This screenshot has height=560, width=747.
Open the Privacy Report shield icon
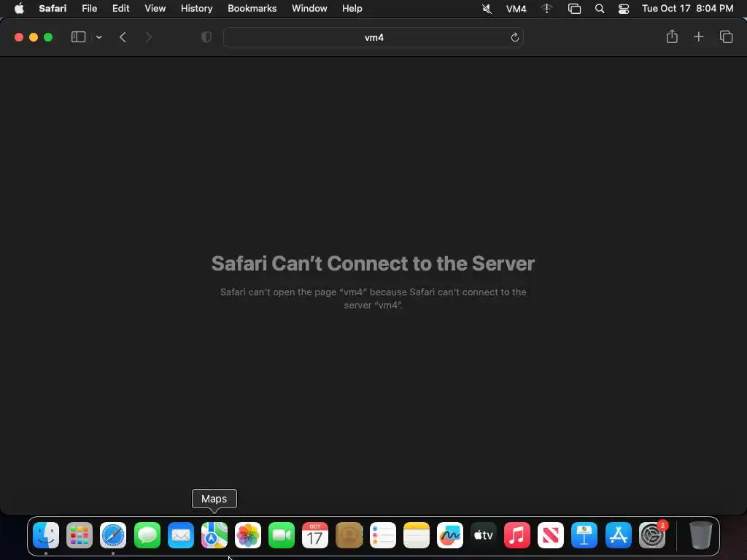[206, 37]
